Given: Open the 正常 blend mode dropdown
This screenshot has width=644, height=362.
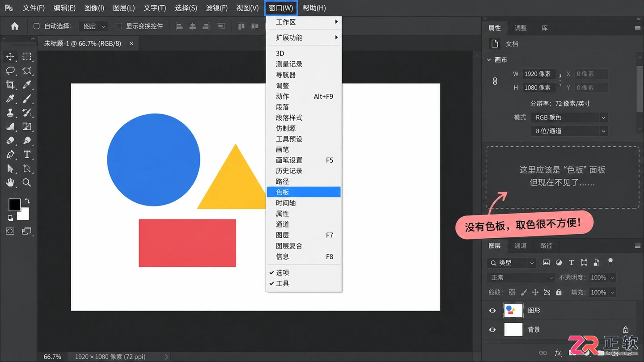Looking at the screenshot, I should pos(521,278).
